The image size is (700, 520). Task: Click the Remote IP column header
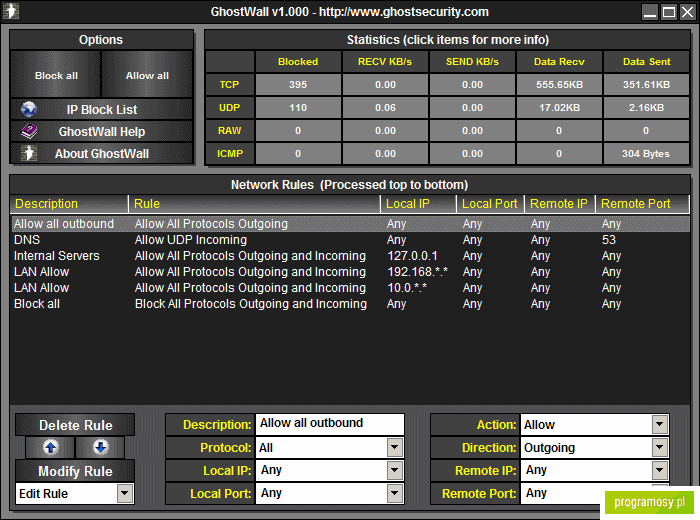pyautogui.click(x=559, y=204)
